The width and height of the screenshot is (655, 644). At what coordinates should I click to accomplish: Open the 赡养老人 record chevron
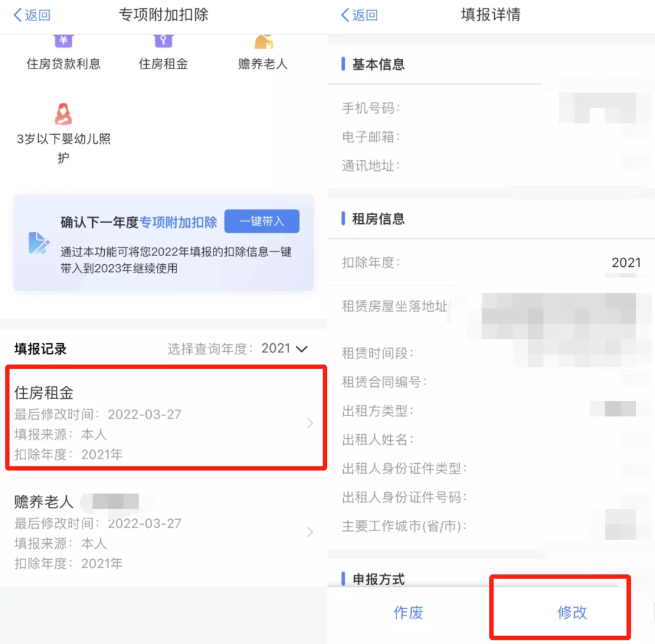coord(309,532)
